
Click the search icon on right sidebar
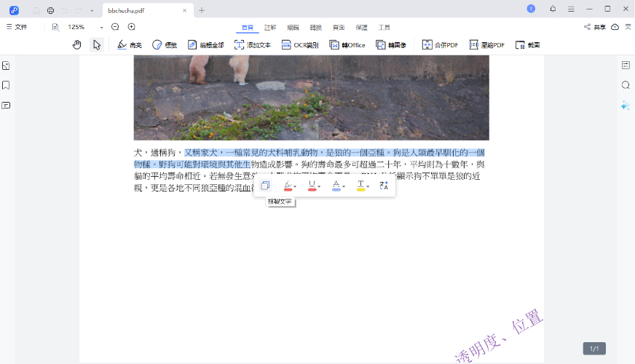[626, 85]
